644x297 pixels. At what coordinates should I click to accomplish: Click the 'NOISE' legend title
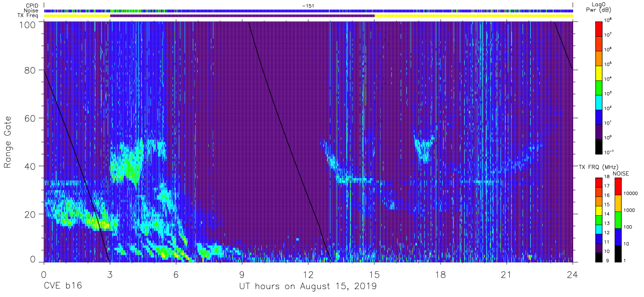point(620,173)
